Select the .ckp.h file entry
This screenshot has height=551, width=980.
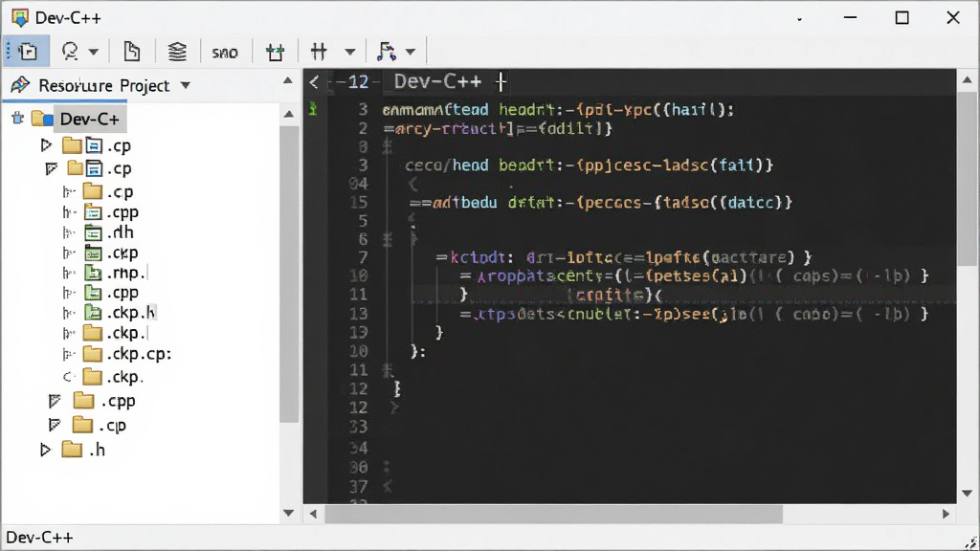pos(131,313)
